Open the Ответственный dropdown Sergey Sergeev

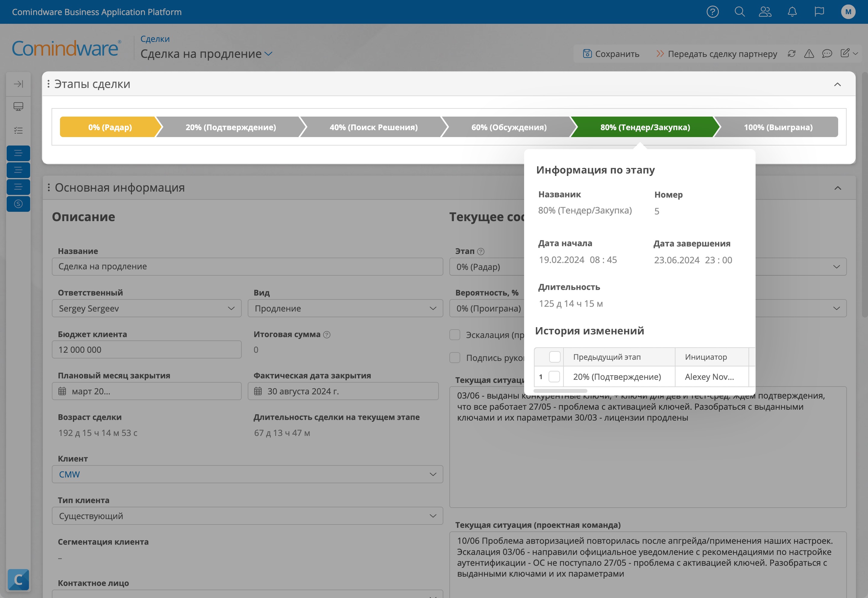146,308
